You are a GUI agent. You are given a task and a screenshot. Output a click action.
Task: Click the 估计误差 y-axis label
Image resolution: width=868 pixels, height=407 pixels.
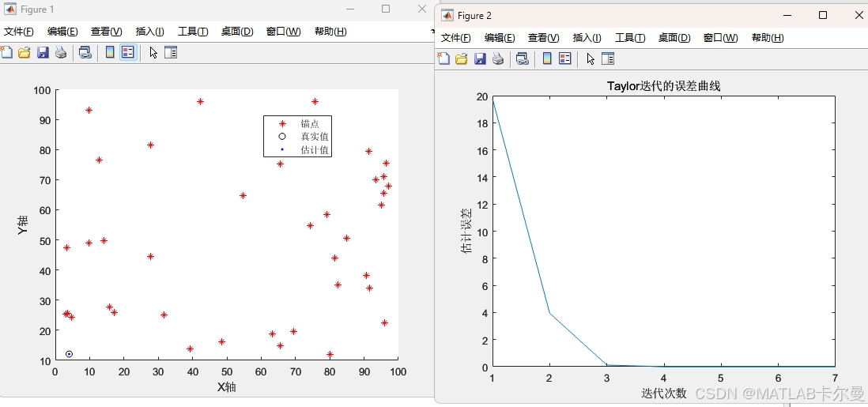(467, 231)
